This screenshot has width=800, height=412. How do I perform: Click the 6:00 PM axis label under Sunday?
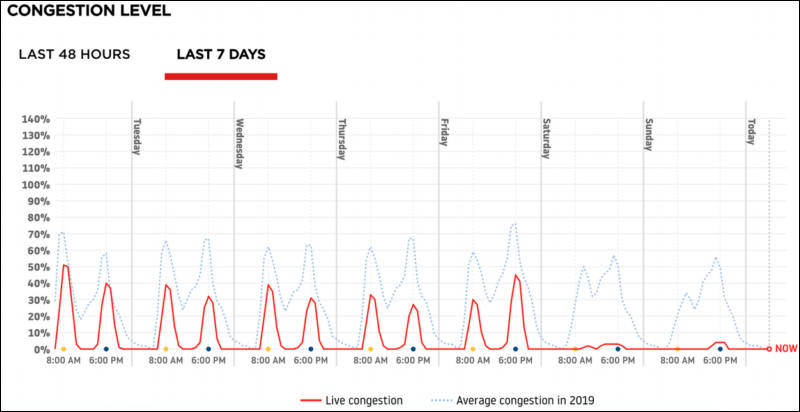(720, 360)
